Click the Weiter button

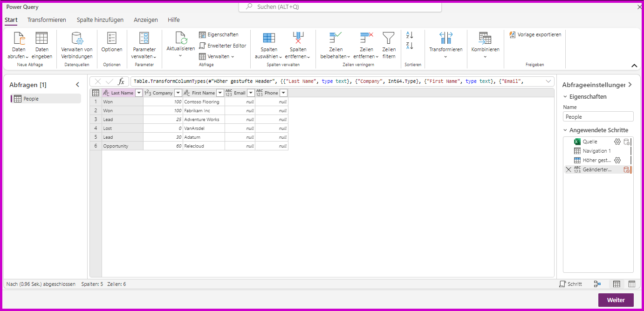coord(616,300)
